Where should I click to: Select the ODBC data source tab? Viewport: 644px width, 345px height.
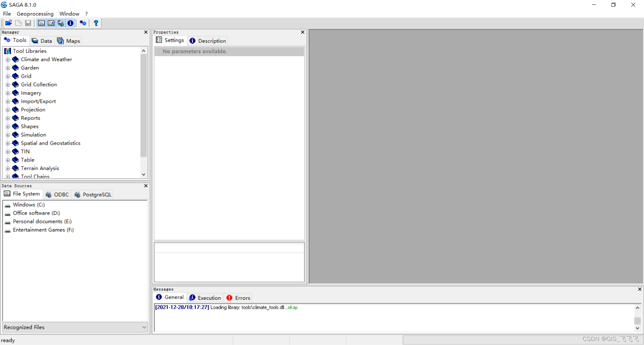pos(57,195)
